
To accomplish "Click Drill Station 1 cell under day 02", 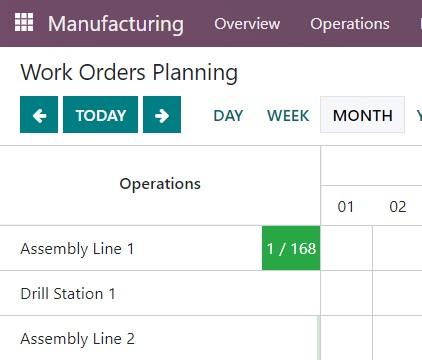I will click(398, 293).
